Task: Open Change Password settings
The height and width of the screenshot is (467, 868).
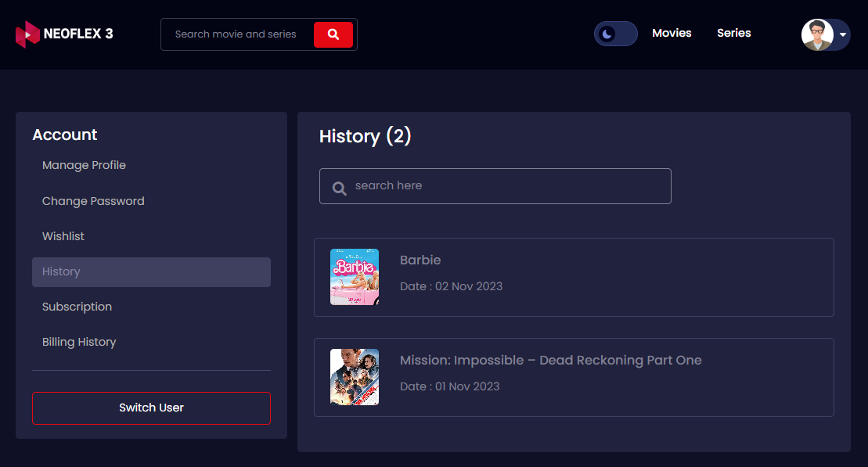Action: tap(93, 201)
